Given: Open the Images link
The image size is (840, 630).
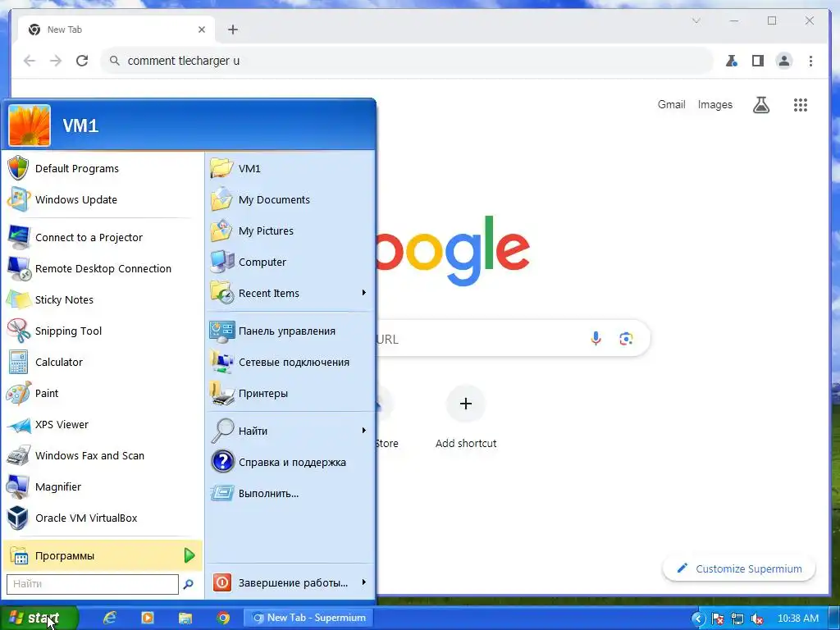Looking at the screenshot, I should [x=714, y=104].
